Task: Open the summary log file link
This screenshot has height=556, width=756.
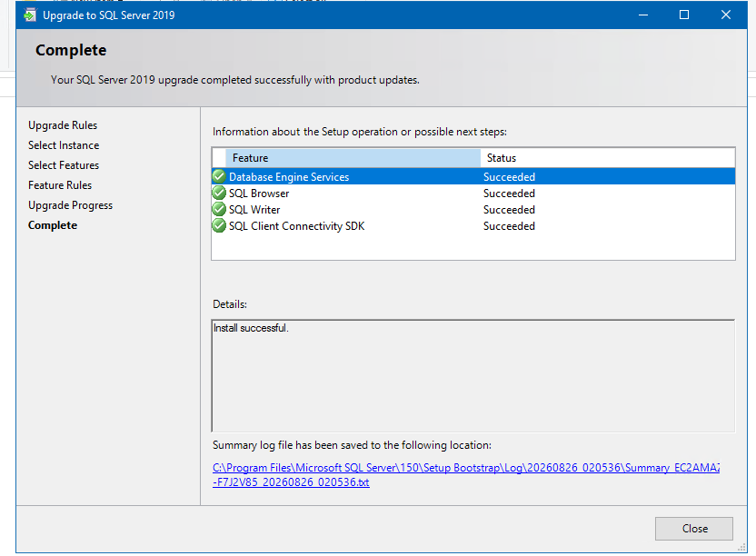Action: coord(466,474)
